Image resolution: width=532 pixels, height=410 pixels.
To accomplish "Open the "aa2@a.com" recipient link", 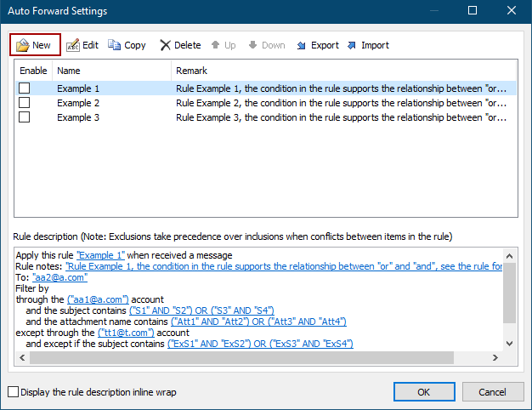I will pos(60,277).
